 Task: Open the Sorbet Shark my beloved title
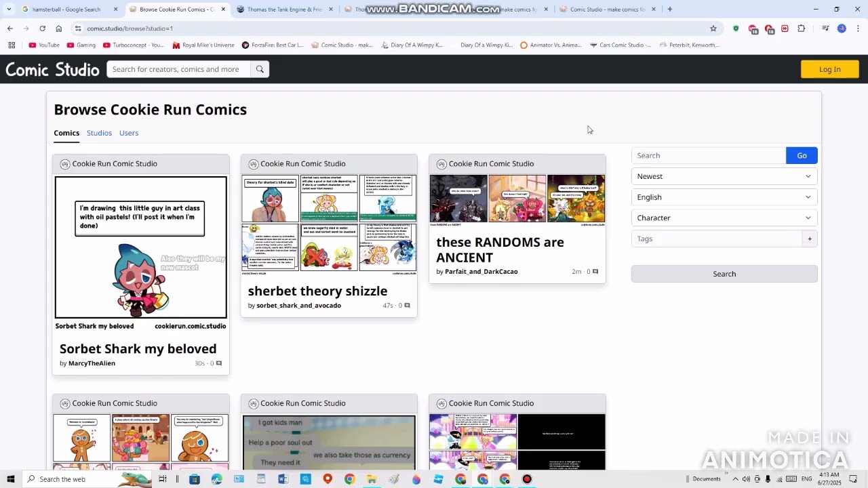coord(138,348)
